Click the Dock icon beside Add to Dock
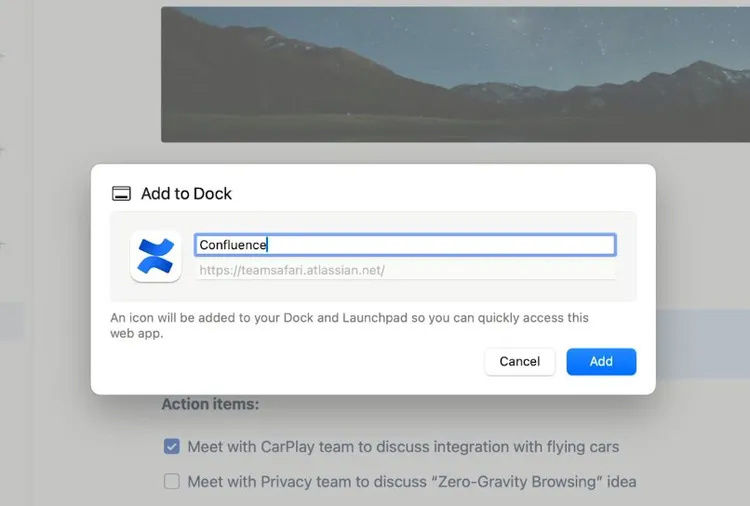 click(121, 194)
